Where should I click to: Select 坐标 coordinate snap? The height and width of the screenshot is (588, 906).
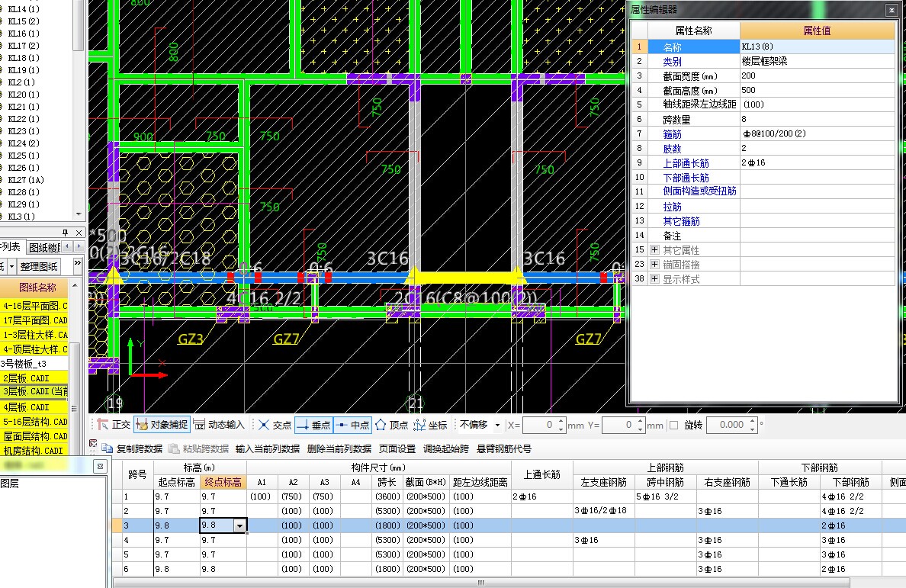[x=431, y=425]
